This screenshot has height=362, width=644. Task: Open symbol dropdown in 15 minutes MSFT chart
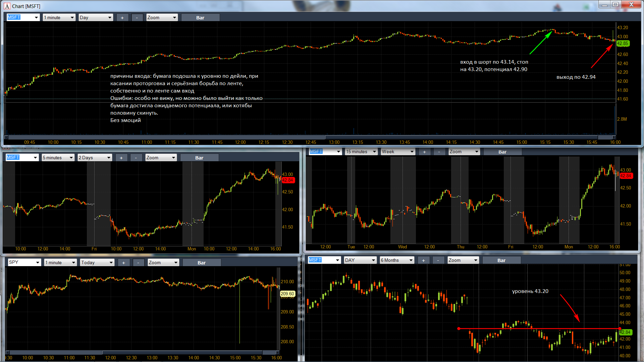coord(325,152)
